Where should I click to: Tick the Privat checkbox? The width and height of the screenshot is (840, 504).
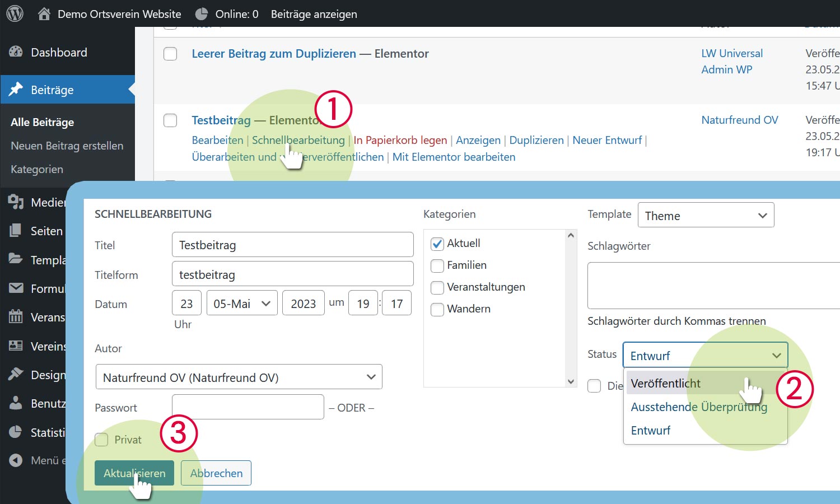(x=101, y=440)
